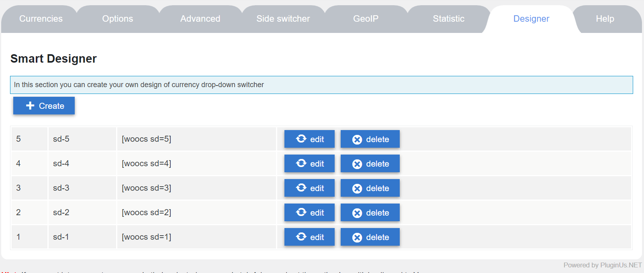
Task: Create a new switcher design
Action: pos(44,106)
